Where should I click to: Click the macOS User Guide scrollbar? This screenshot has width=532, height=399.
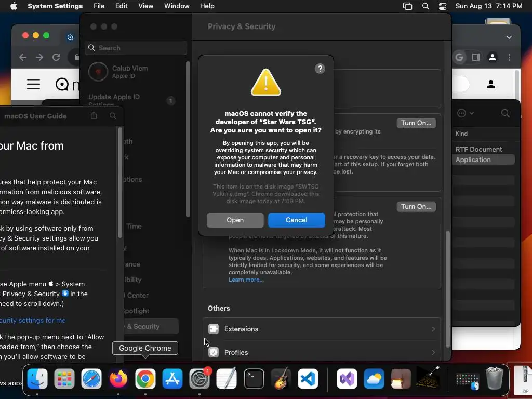(119, 182)
